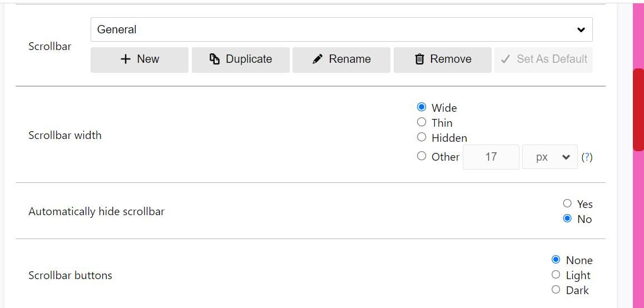Open the px unit dropdown
This screenshot has height=308, width=644.
click(549, 157)
